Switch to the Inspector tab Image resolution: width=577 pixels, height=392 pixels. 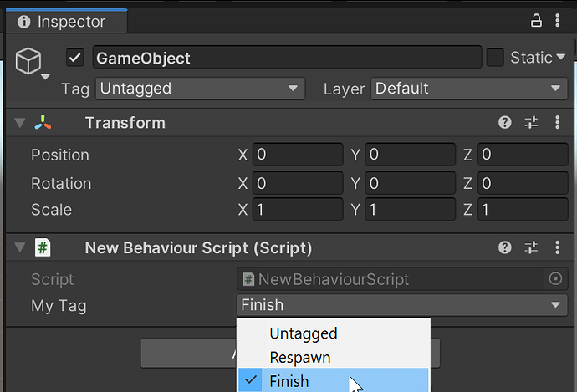pyautogui.click(x=64, y=22)
